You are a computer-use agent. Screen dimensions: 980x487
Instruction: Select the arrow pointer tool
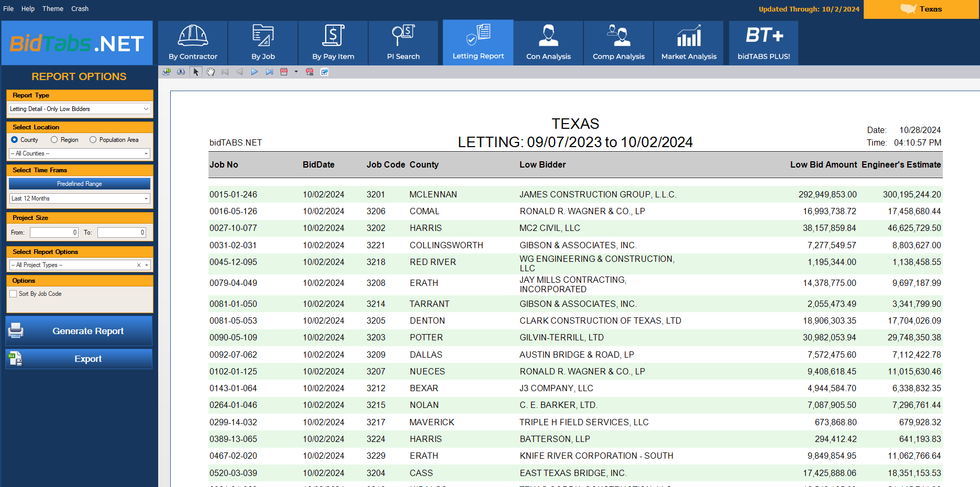(x=196, y=72)
